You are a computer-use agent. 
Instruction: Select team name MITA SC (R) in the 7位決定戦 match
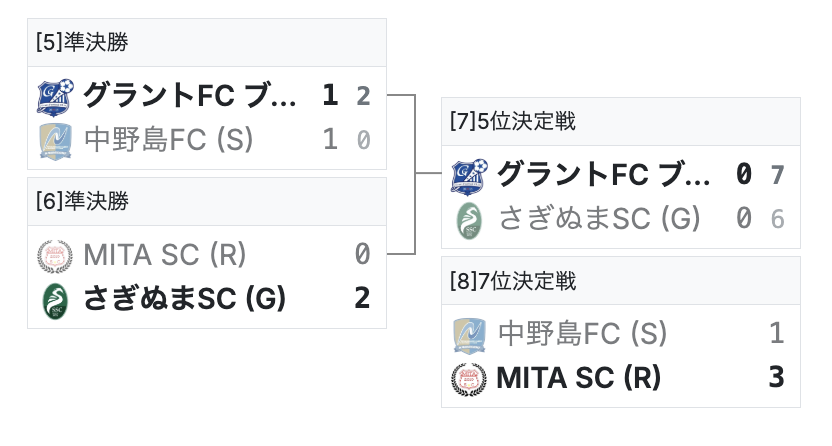click(579, 378)
